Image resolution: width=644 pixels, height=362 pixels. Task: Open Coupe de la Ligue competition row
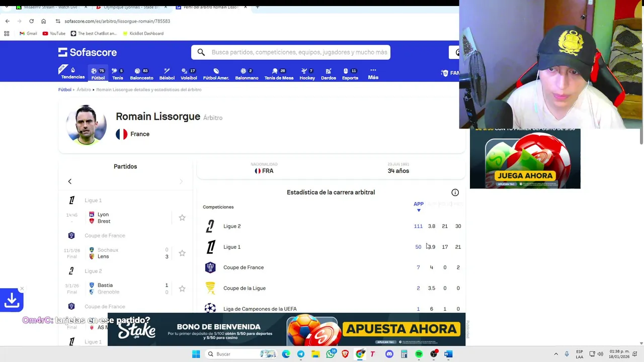pyautogui.click(x=331, y=288)
